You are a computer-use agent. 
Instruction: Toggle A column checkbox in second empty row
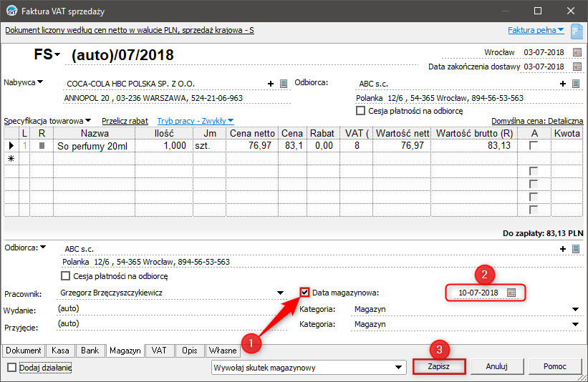(x=534, y=171)
